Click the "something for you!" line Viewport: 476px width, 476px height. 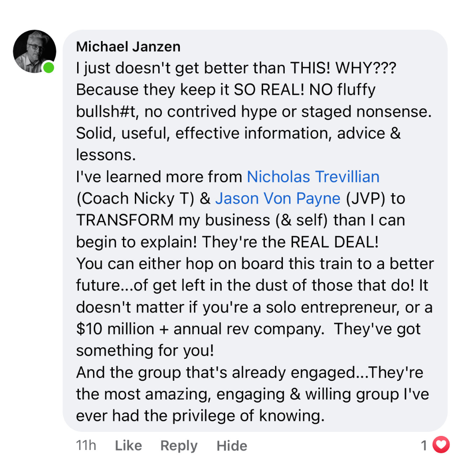click(x=145, y=350)
